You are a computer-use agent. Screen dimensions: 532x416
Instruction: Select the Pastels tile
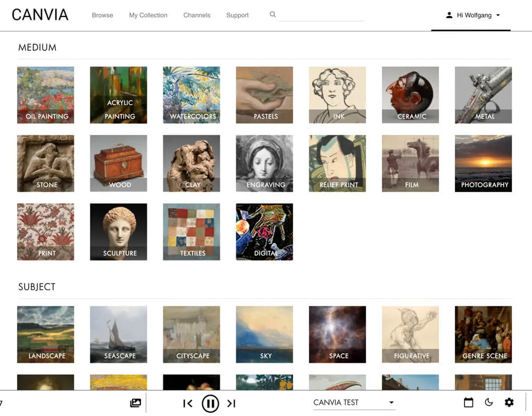tap(264, 95)
